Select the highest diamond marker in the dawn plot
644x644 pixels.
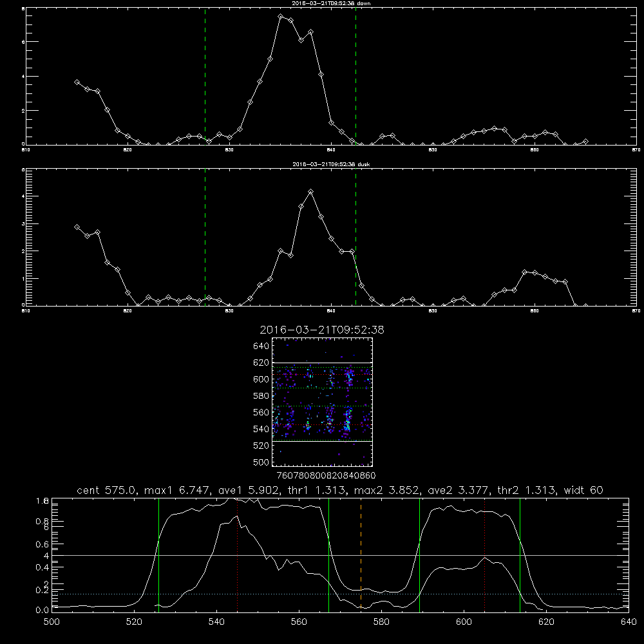[x=281, y=17]
